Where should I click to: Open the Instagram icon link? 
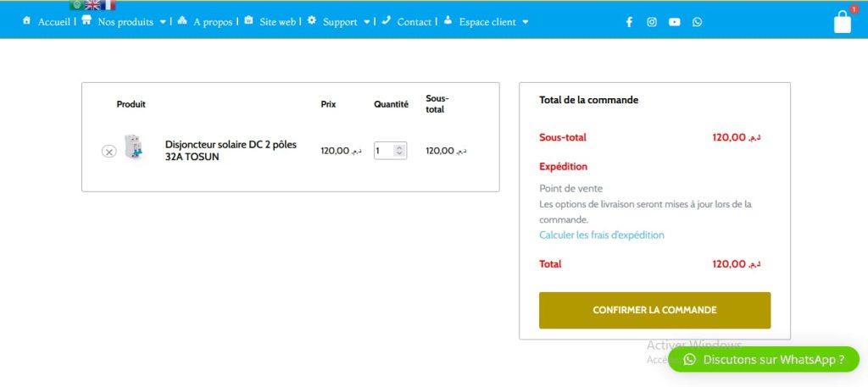652,22
